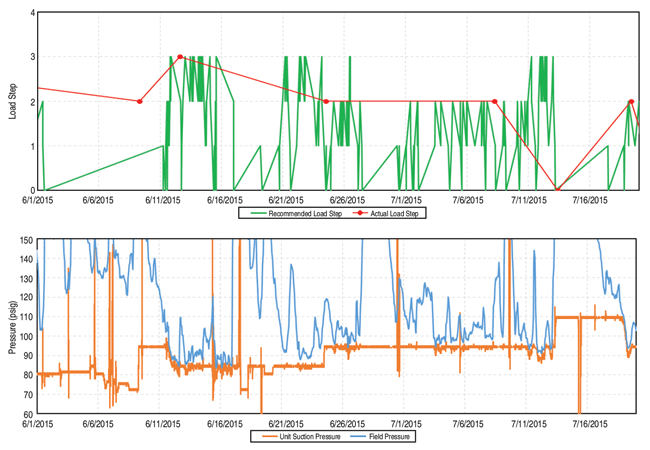Click the 6/1/2015 label on the top chart
This screenshot has height=450, width=650.
[x=36, y=200]
